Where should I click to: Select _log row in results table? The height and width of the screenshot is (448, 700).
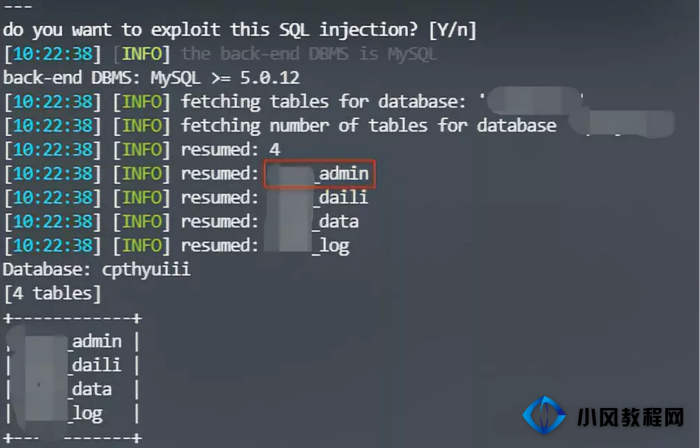pyautogui.click(x=73, y=414)
